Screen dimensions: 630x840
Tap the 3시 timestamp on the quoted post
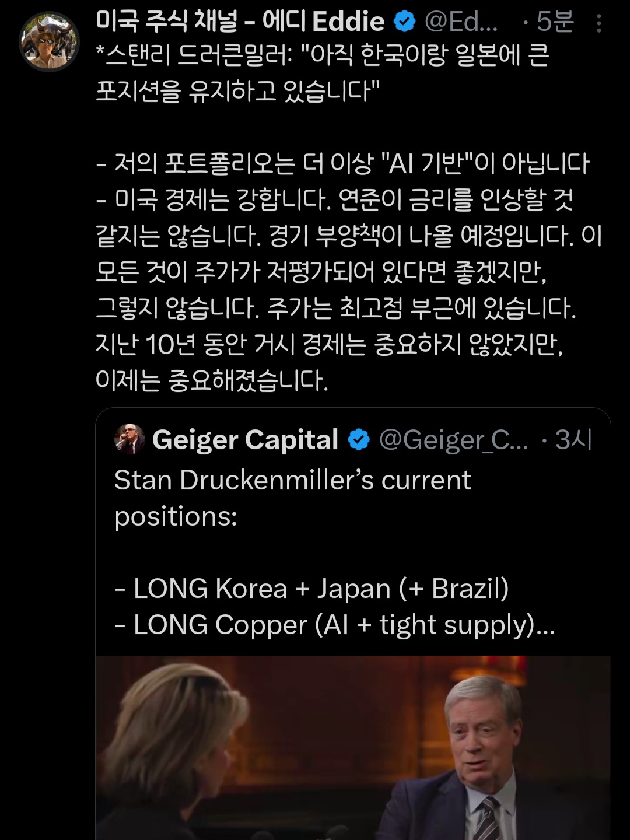(x=573, y=440)
